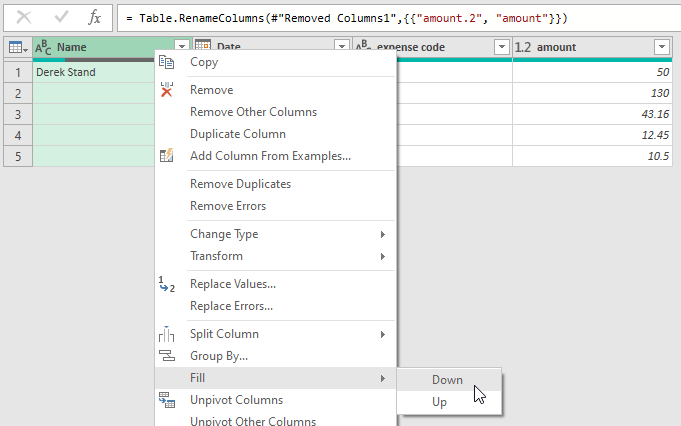
Task: Open the table corner menu icon
Action: [x=18, y=47]
